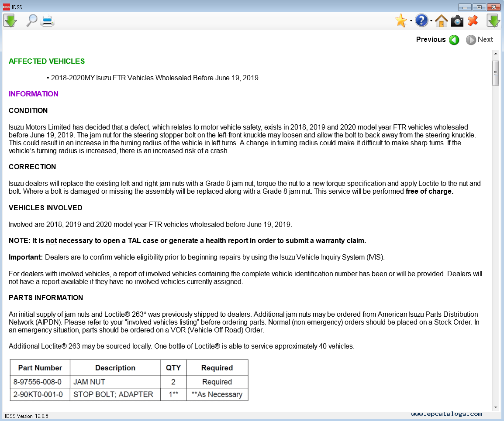
Task: Click the bold "NOTE:" label
Action: (x=20, y=241)
